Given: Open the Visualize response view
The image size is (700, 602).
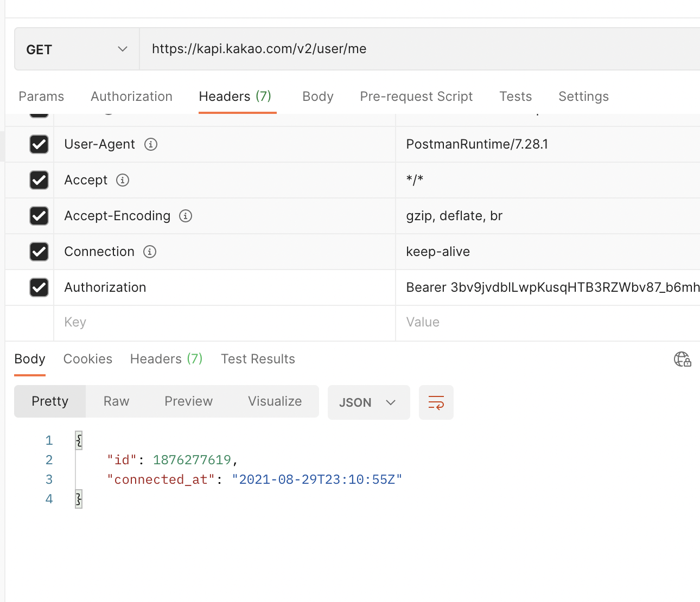Looking at the screenshot, I should tap(275, 401).
